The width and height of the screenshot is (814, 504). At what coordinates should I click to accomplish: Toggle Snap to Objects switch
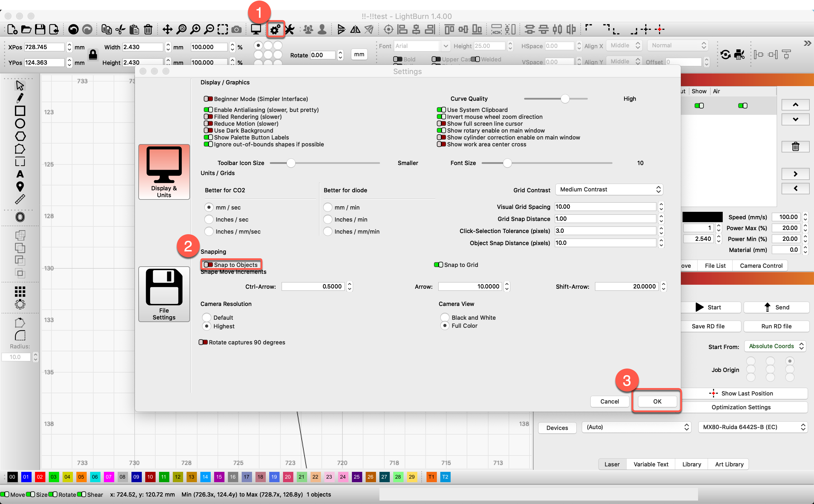(208, 265)
